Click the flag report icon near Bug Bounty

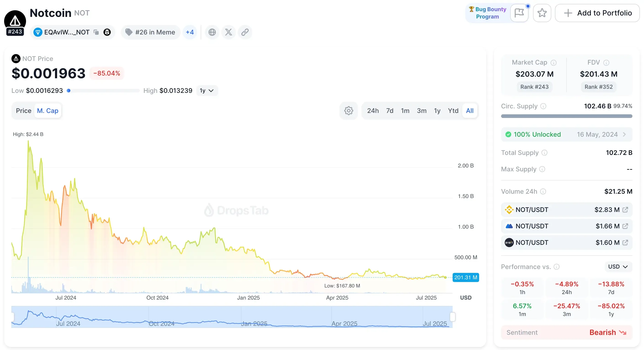click(519, 13)
